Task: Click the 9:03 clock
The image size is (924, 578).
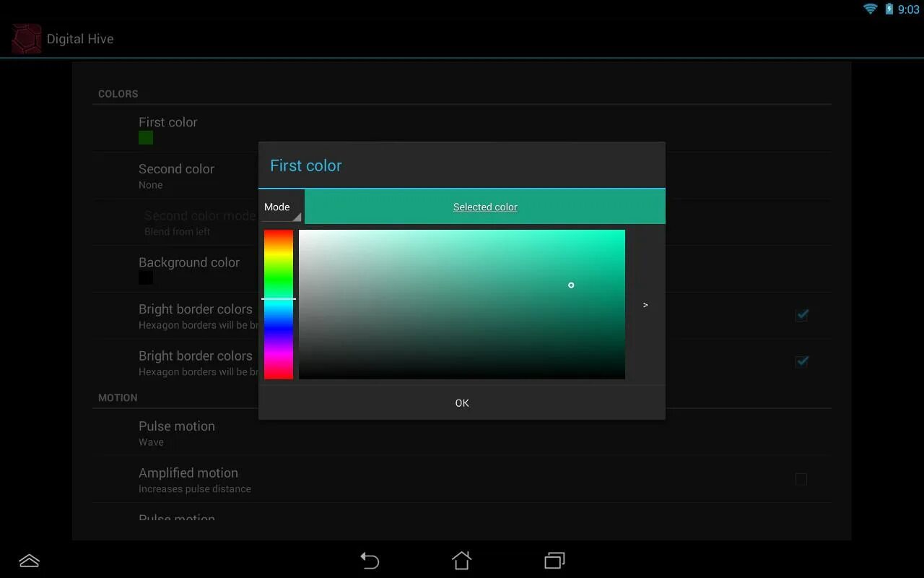Action: 909,9
